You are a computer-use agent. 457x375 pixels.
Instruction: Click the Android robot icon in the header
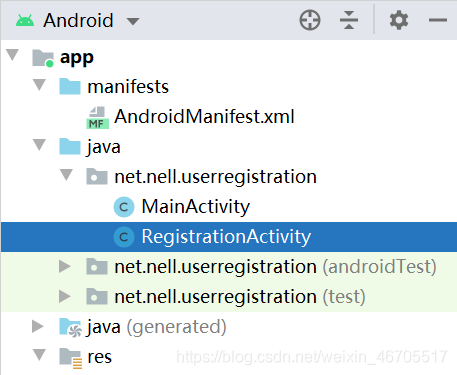(x=25, y=20)
